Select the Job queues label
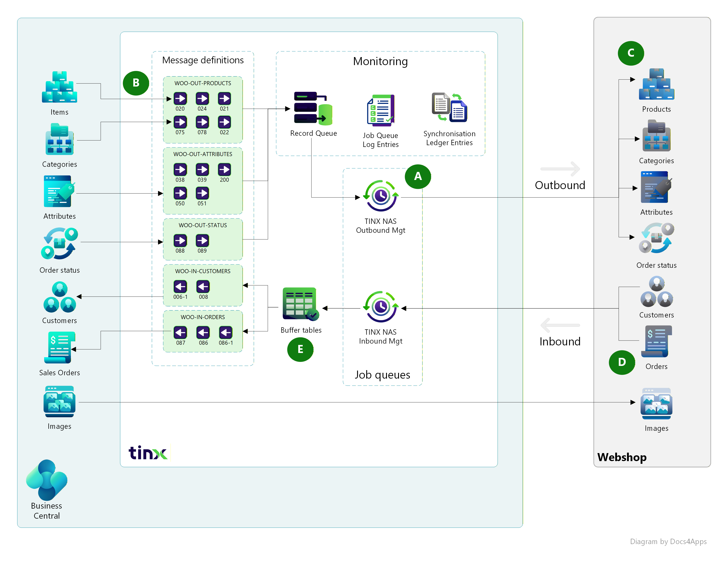 coord(382,375)
